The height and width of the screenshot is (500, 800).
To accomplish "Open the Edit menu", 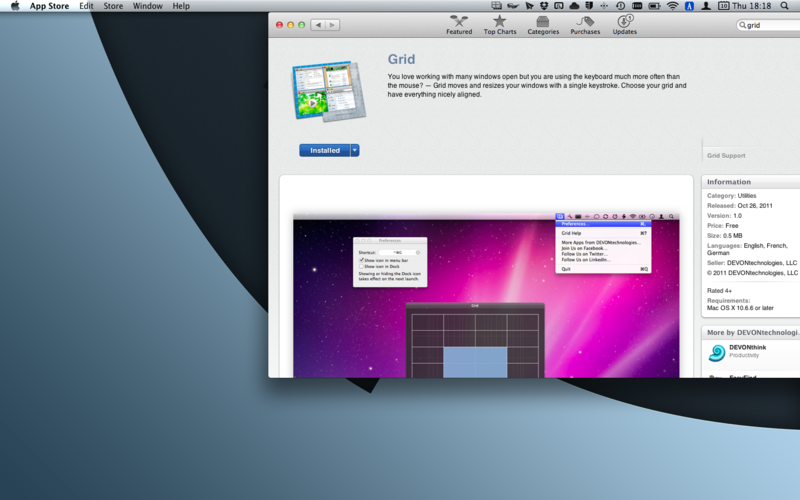I will pos(86,6).
